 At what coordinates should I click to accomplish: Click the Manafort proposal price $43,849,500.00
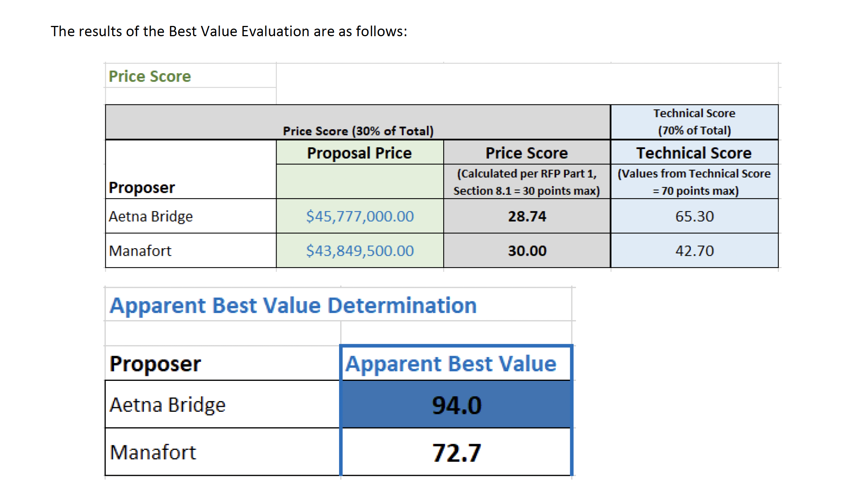[360, 250]
